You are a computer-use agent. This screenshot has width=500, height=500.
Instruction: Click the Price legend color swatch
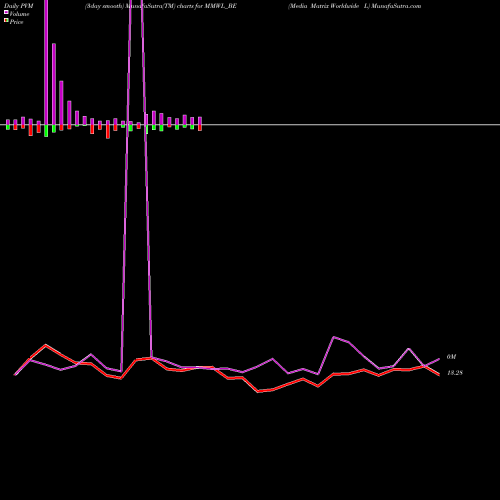pyautogui.click(x=6, y=20)
